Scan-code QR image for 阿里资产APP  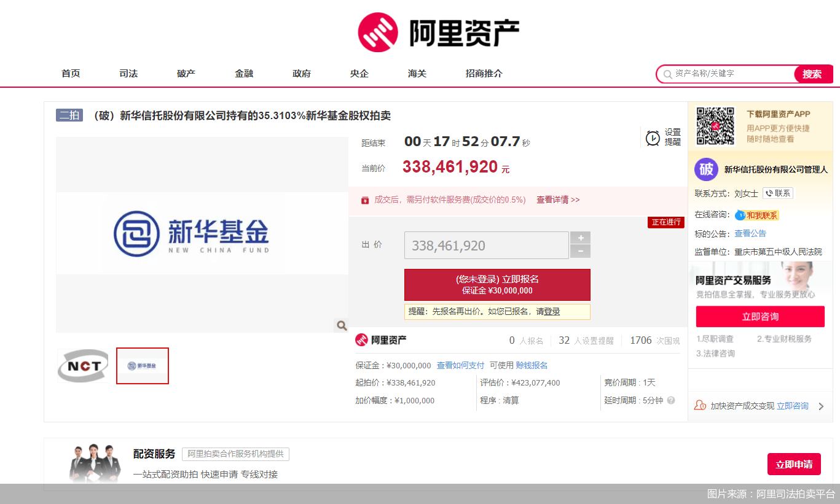[715, 126]
